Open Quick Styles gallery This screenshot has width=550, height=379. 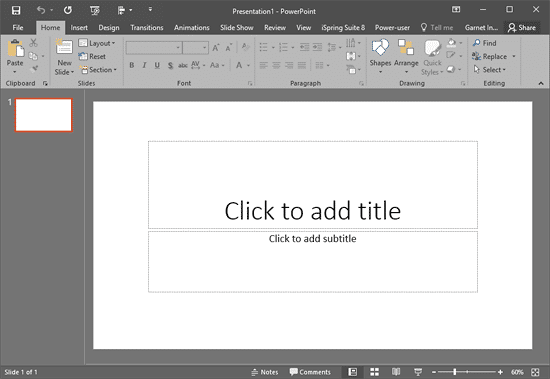tap(432, 57)
